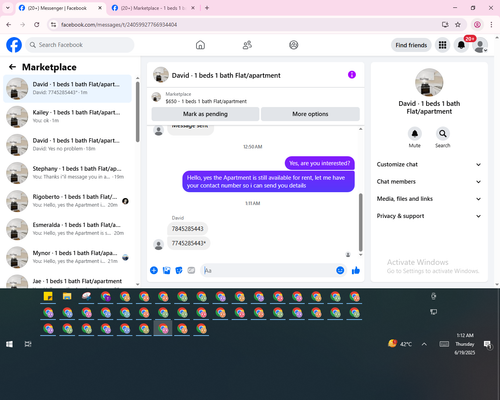Open the Home icon in Facebook header
The width and height of the screenshot is (500, 400).
200,45
